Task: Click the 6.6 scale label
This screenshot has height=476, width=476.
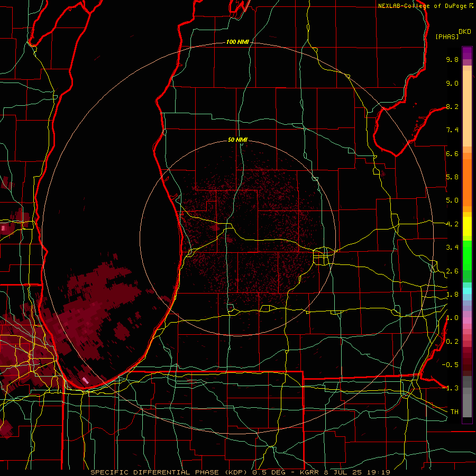Action: [452, 153]
